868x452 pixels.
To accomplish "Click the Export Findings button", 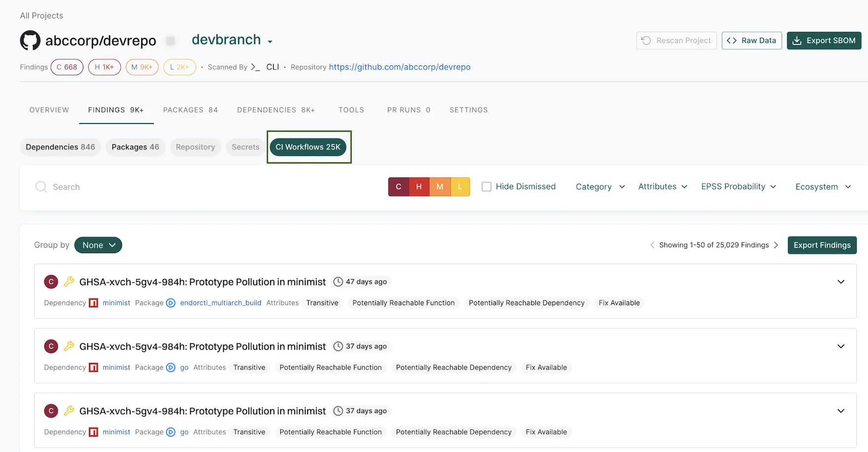I will pos(822,245).
